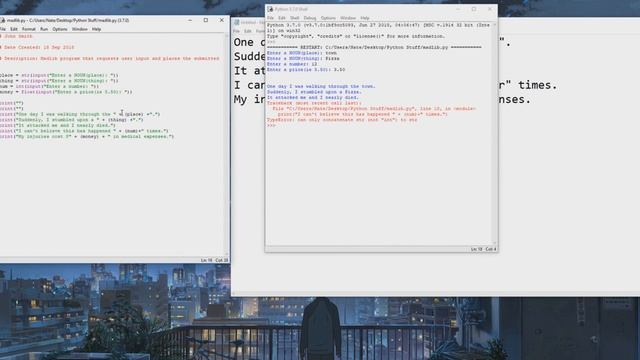Click the 'TypeError: can only concatenate' line
The width and height of the screenshot is (640, 360).
342,120
